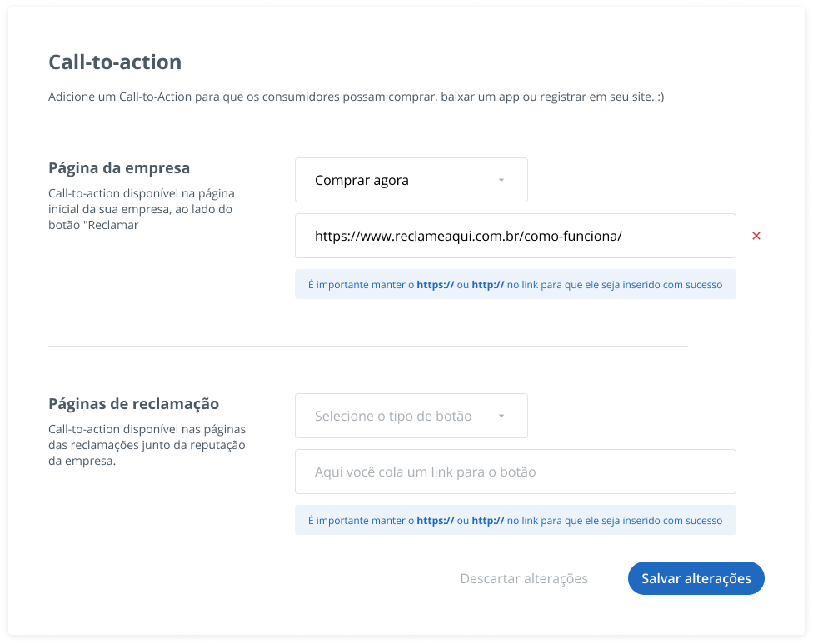The image size is (813, 644).
Task: Click the https:// text in second info banner
Action: pos(436,521)
